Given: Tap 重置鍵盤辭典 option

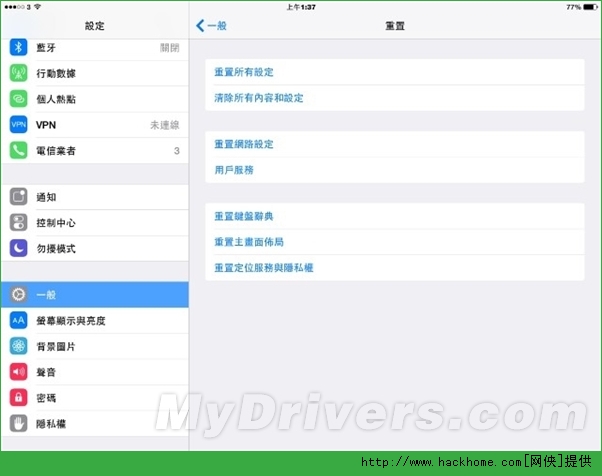Looking at the screenshot, I should pos(244,216).
